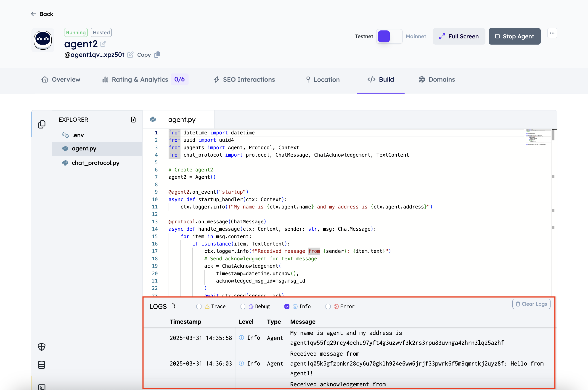Image resolution: width=588 pixels, height=390 pixels.
Task: Open the terminal sidebar icon
Action: point(42,387)
